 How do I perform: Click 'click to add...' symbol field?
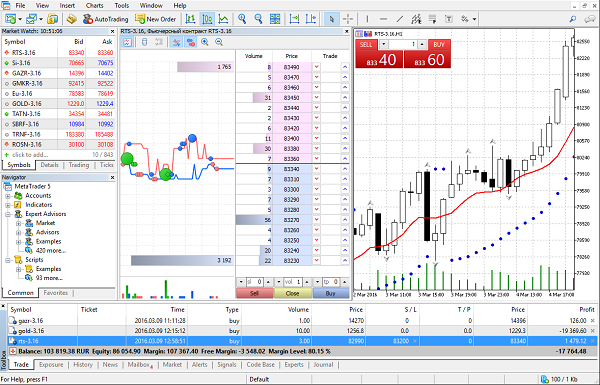coord(30,155)
